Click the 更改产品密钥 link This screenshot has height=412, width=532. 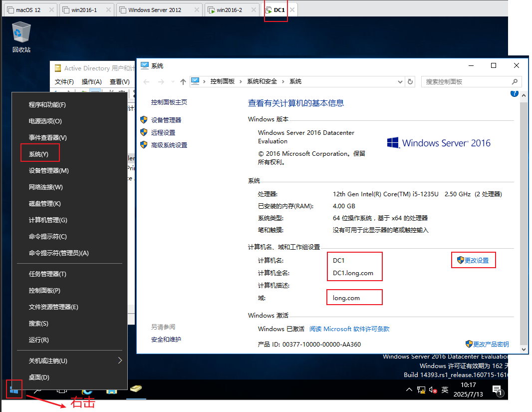pos(491,344)
